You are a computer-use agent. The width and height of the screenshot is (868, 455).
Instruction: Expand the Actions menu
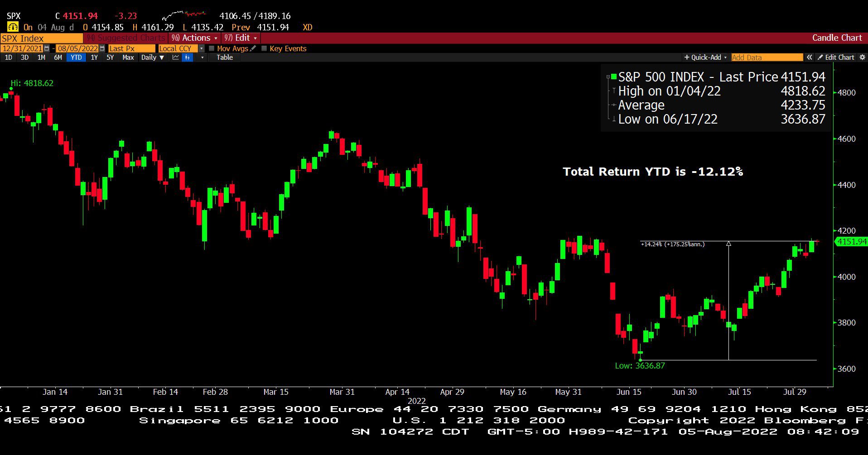(x=194, y=38)
